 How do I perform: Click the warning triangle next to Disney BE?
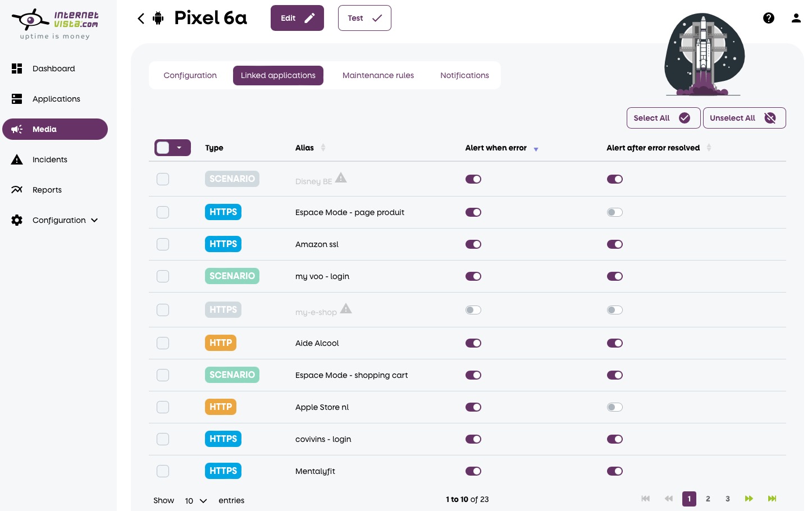[x=341, y=178]
